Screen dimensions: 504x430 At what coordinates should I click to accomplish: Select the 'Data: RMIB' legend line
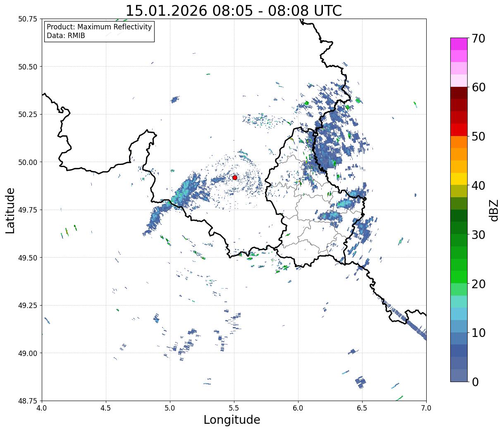tap(66, 36)
